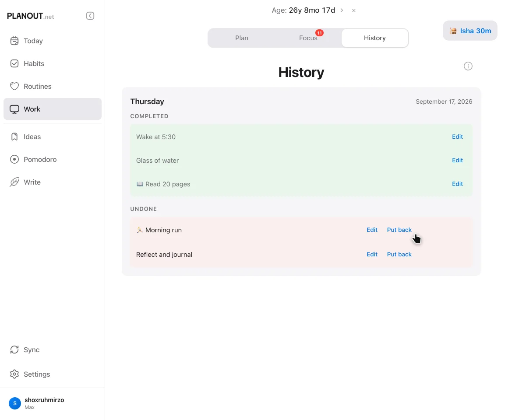This screenshot has height=420, width=508.
Task: Edit the Glass of water entry
Action: click(457, 160)
